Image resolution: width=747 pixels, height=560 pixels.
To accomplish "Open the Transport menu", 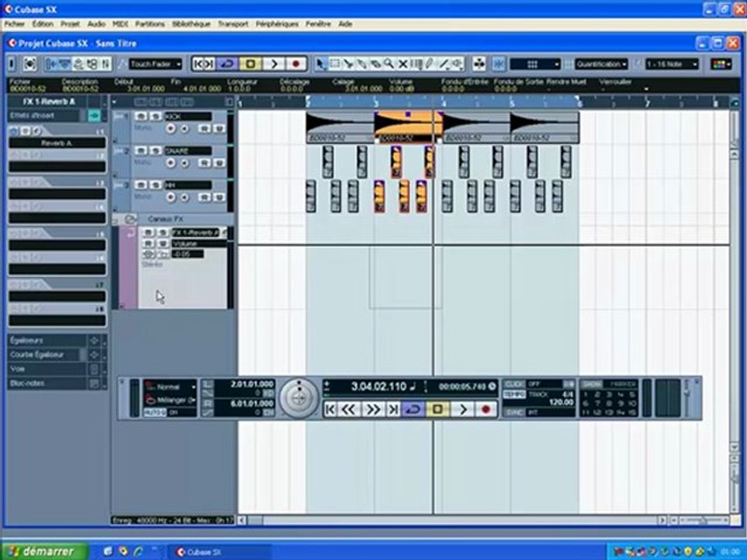I will tap(233, 24).
